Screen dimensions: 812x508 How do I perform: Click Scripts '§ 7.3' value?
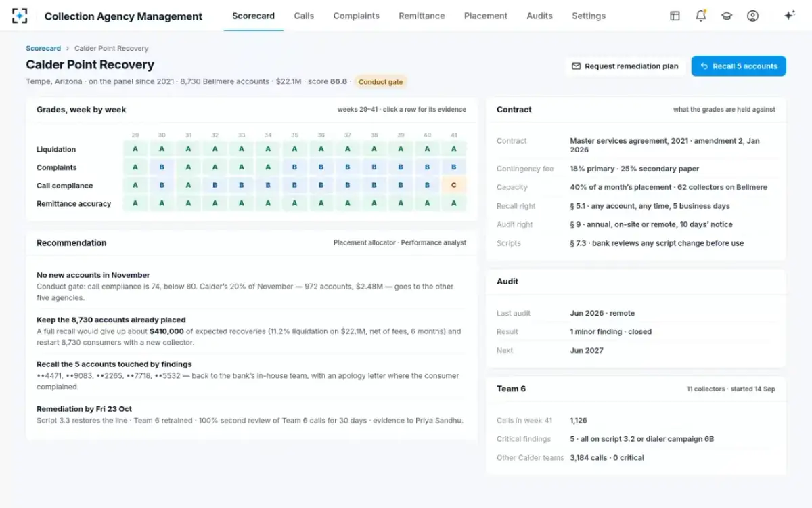click(x=656, y=243)
